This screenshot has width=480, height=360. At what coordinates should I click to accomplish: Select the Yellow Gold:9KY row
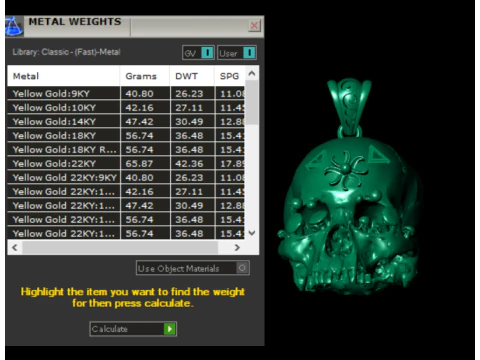click(126, 94)
